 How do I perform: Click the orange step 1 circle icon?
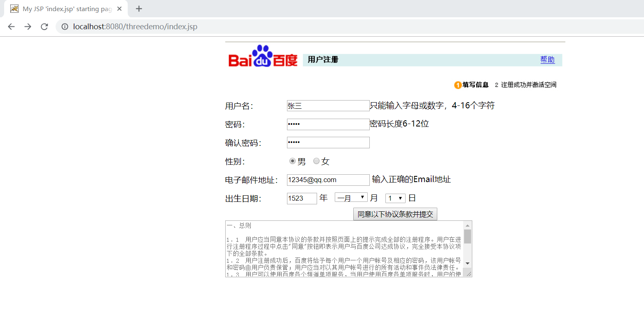pyautogui.click(x=458, y=85)
